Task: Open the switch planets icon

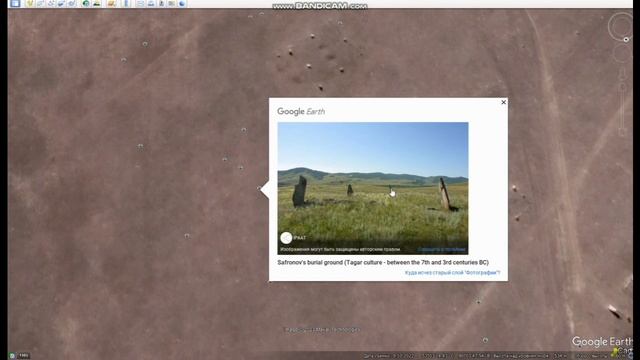Action: pyautogui.click(x=111, y=3)
